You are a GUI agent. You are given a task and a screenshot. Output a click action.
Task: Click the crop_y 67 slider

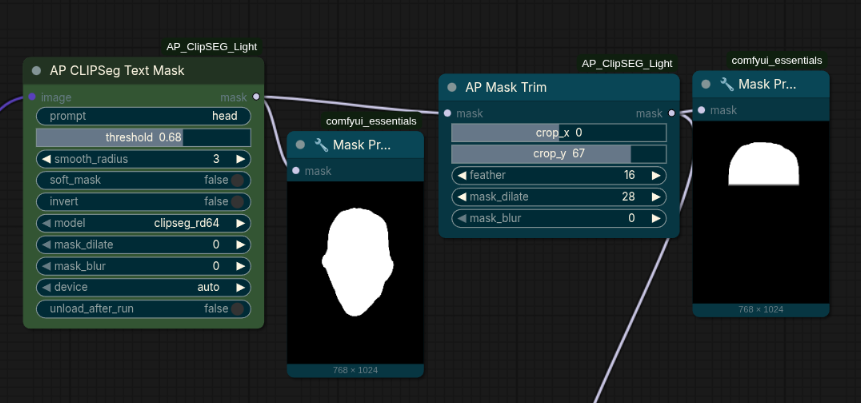pyautogui.click(x=559, y=154)
